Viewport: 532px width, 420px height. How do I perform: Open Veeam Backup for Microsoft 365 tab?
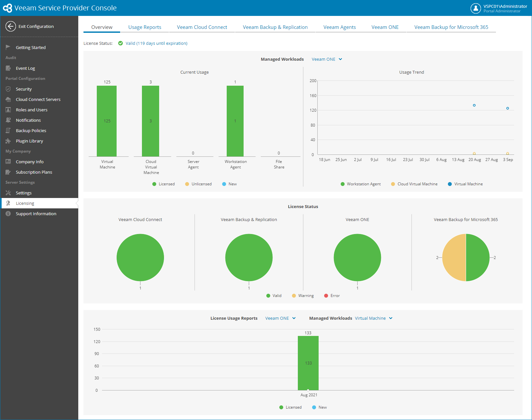pyautogui.click(x=451, y=27)
